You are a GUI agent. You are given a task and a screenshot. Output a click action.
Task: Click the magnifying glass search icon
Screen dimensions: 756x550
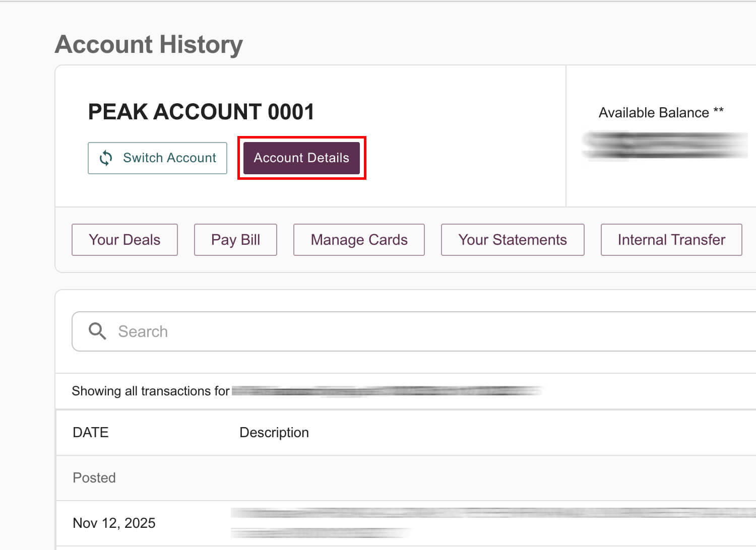[x=97, y=331]
